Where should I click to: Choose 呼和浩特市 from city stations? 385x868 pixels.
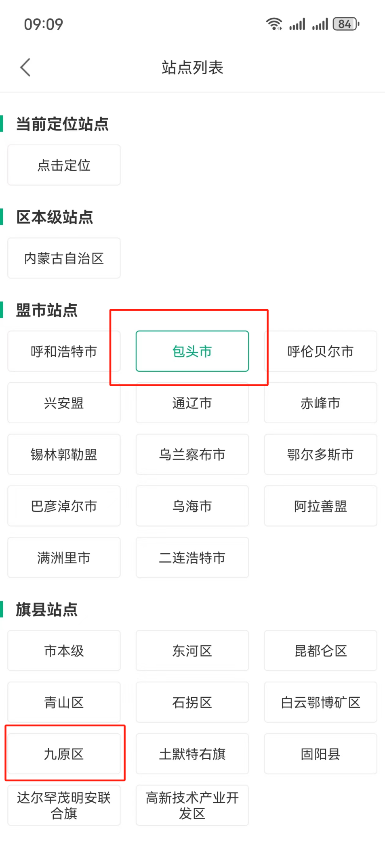point(64,351)
